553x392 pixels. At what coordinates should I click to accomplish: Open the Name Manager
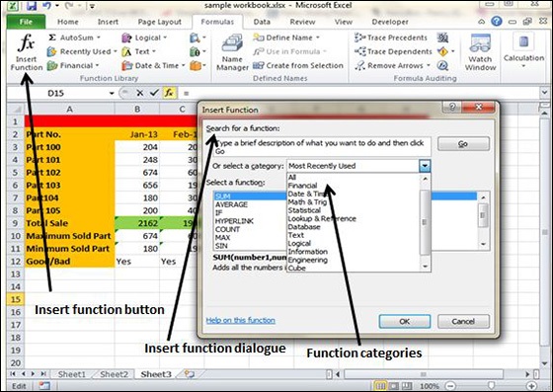(232, 51)
